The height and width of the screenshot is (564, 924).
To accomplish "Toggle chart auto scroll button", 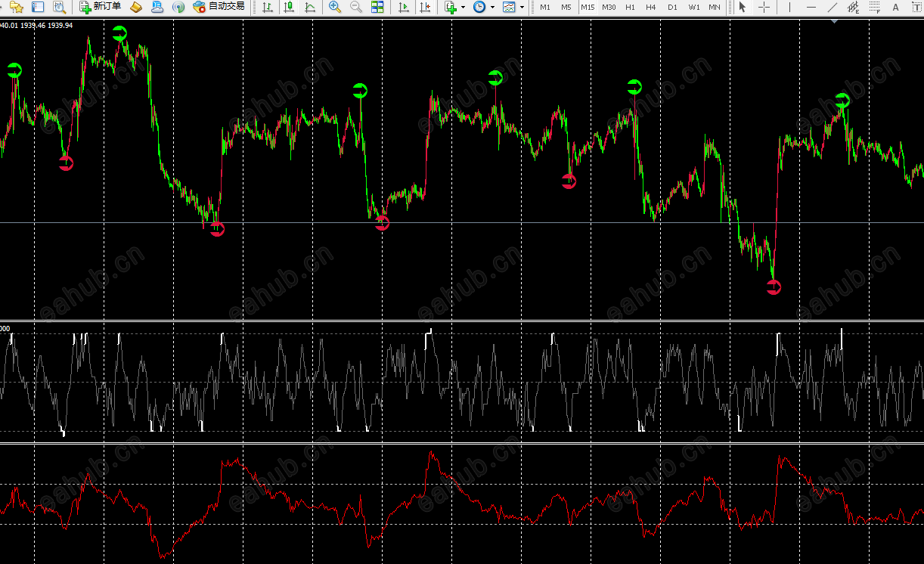I will [x=405, y=7].
